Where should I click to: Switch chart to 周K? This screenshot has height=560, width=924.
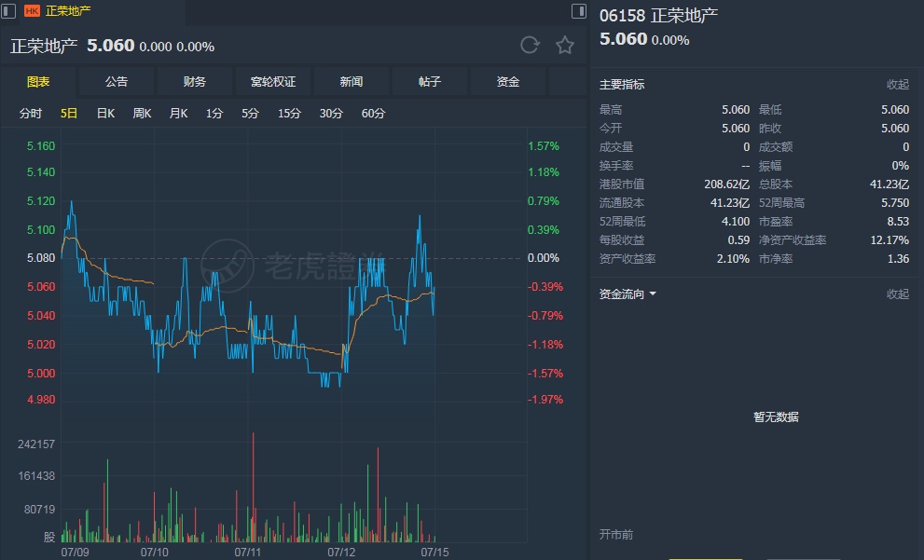coord(142,113)
